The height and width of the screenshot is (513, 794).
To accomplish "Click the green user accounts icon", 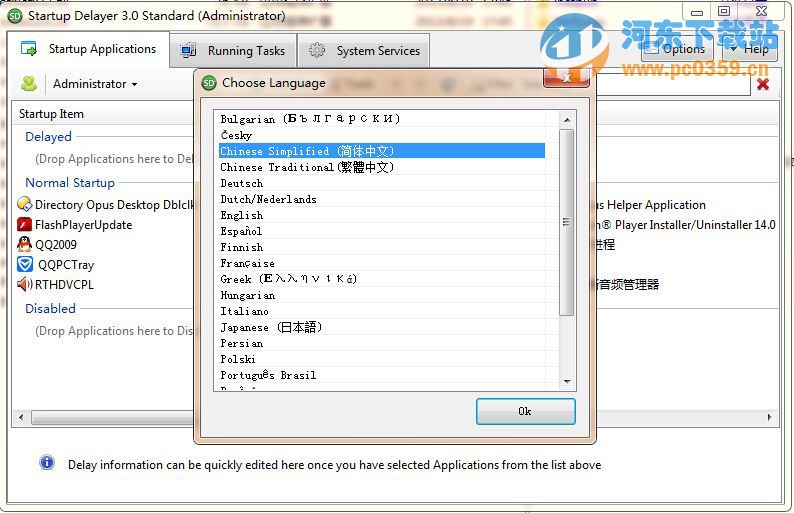I will pos(29,84).
